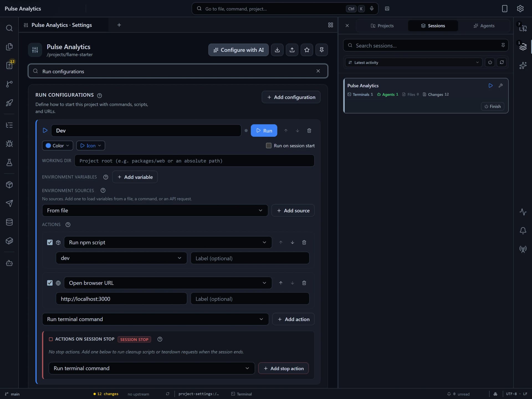Focus the Search sessions field
532x399 pixels.
(426, 45)
